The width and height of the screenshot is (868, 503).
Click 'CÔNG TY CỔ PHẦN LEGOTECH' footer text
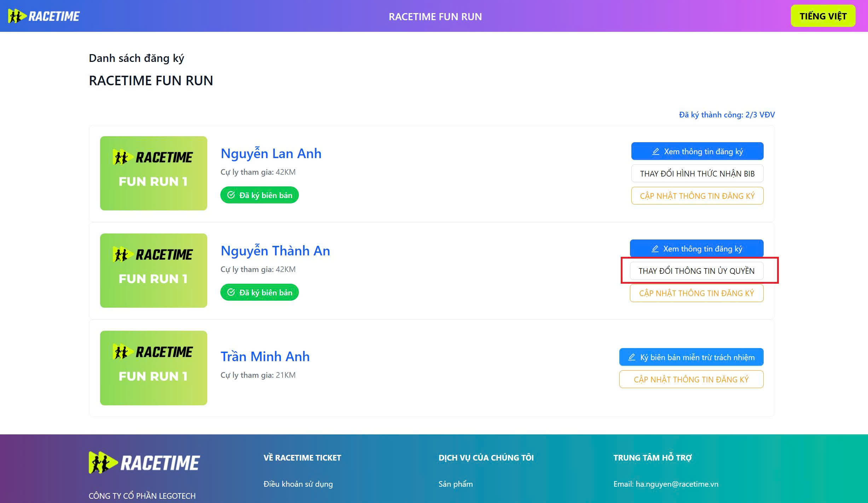[142, 496]
